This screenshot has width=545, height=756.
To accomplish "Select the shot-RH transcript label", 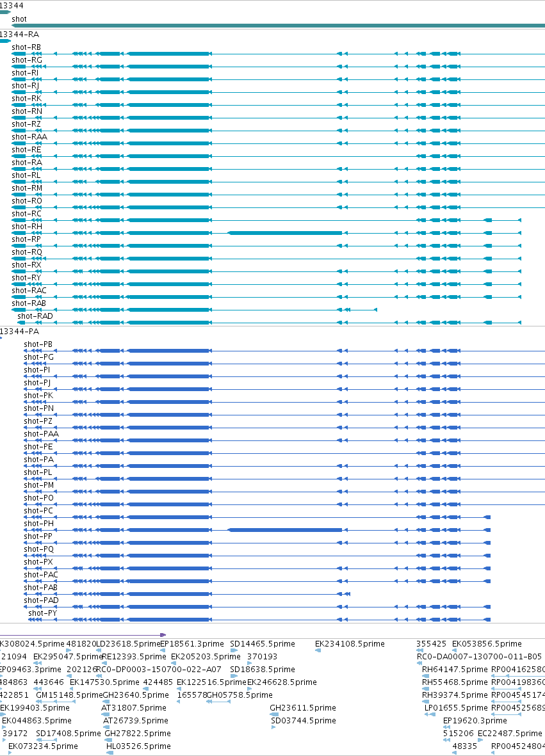I will pos(27,227).
